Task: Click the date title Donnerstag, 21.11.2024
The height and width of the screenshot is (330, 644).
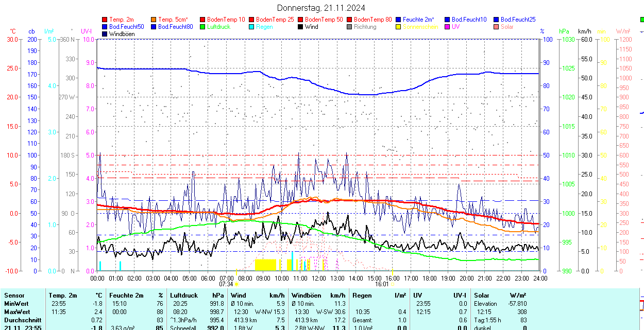Action: coord(321,8)
